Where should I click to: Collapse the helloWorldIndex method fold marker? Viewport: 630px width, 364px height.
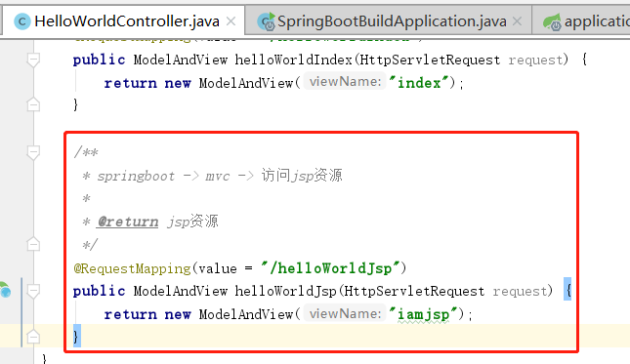33,60
